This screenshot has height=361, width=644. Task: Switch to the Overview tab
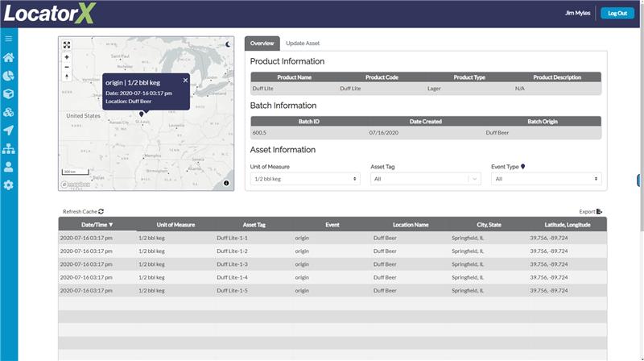(262, 44)
